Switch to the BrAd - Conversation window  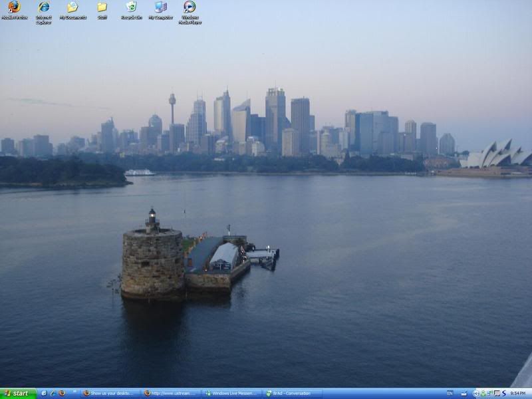(293, 394)
